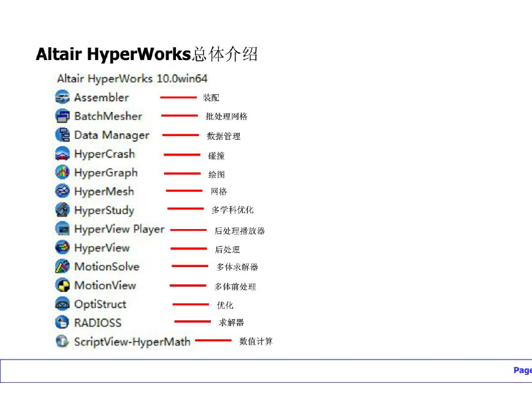
Task: Click the 网格 annotation next to HyperMesh
Action: click(x=219, y=192)
